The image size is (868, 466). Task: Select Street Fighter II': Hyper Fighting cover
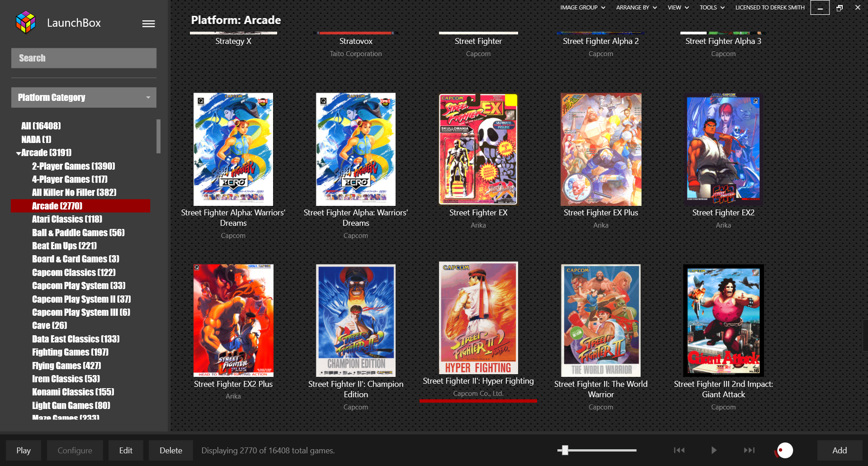pos(478,318)
